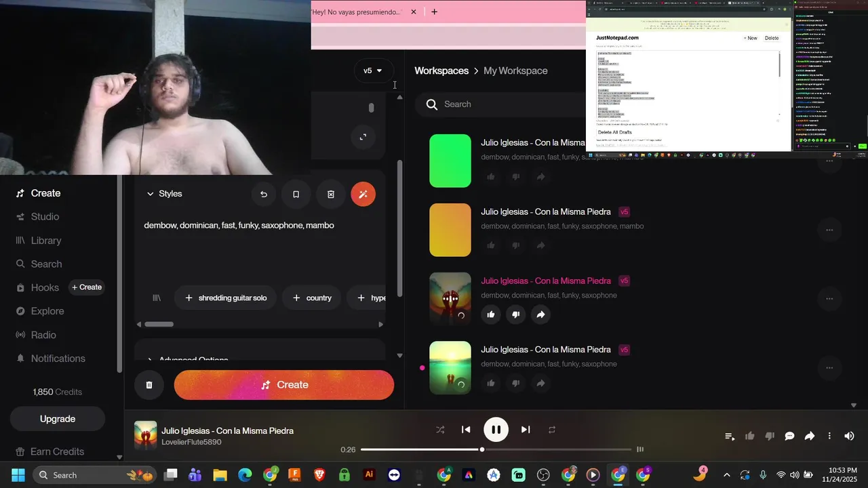Collapse the Styles section chevron

151,194
